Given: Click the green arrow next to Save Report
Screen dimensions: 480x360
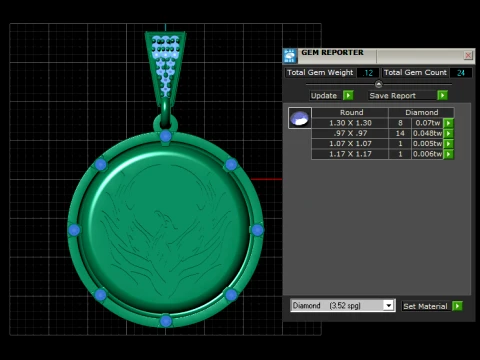Looking at the screenshot, I should point(442,96).
